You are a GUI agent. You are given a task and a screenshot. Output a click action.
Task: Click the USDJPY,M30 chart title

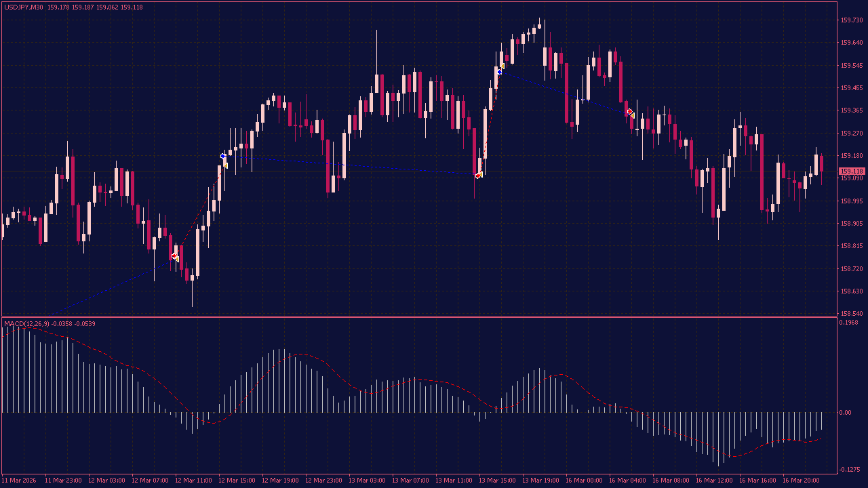[24, 7]
